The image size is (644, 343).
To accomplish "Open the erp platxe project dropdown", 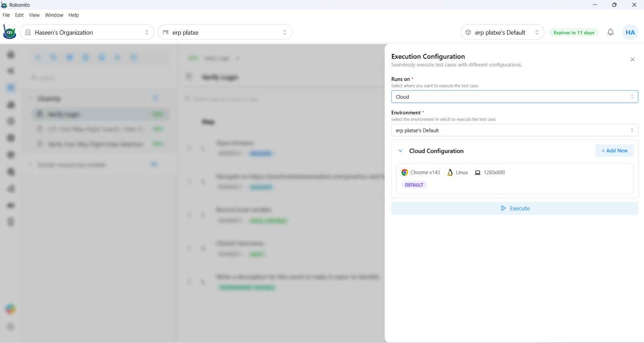I will coord(225,32).
